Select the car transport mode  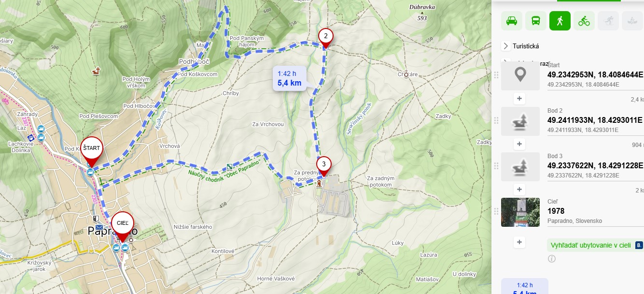point(512,21)
